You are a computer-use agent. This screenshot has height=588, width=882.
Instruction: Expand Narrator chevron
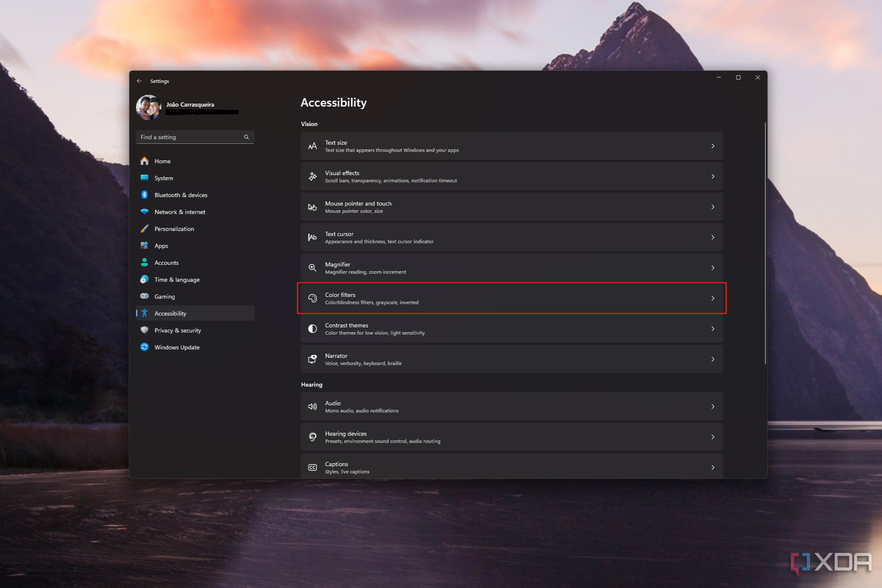[713, 359]
